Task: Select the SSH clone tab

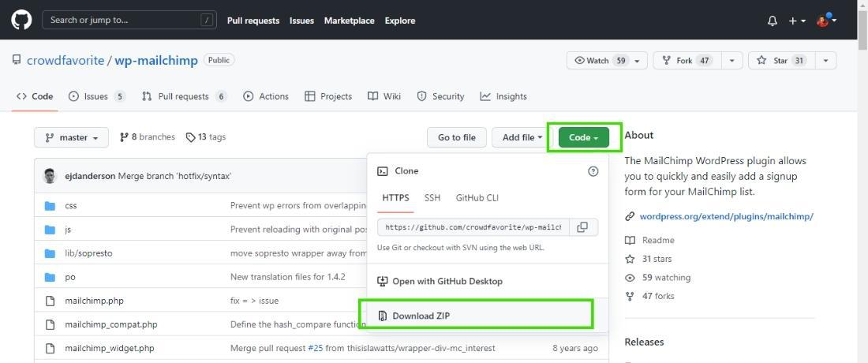Action: (432, 198)
